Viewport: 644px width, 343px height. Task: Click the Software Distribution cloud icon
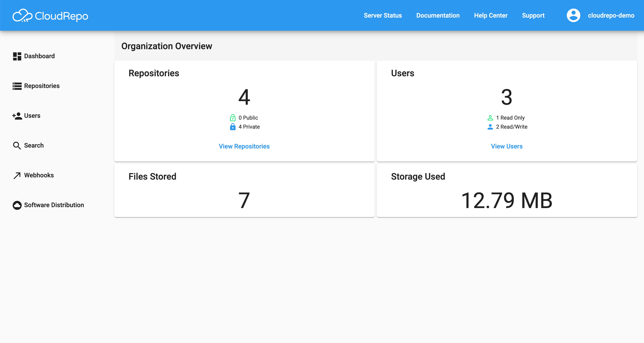(x=17, y=205)
